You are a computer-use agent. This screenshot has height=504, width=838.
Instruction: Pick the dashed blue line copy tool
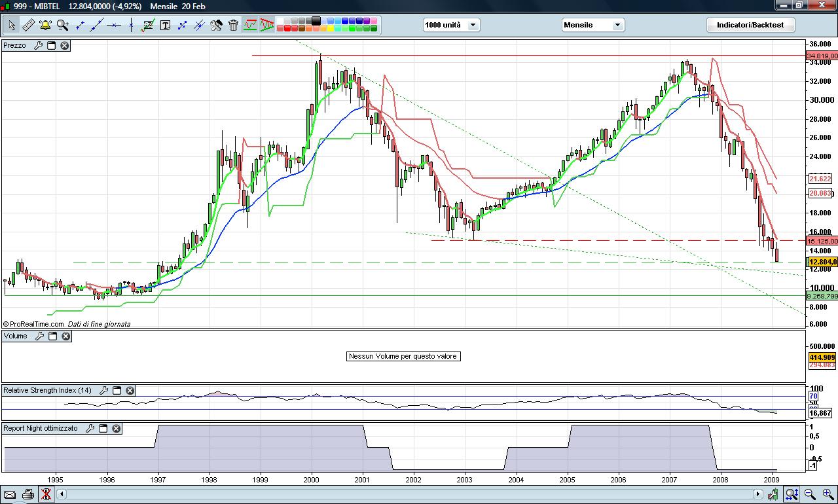(182, 26)
